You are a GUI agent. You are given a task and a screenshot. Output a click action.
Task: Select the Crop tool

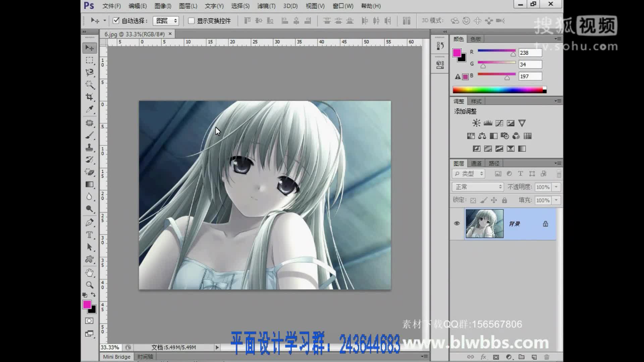(x=90, y=97)
